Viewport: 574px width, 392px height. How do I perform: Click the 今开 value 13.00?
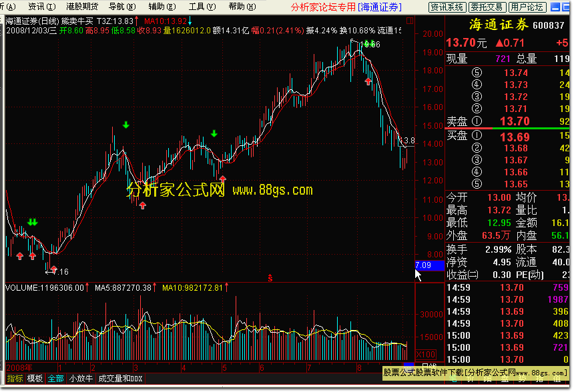tap(499, 197)
